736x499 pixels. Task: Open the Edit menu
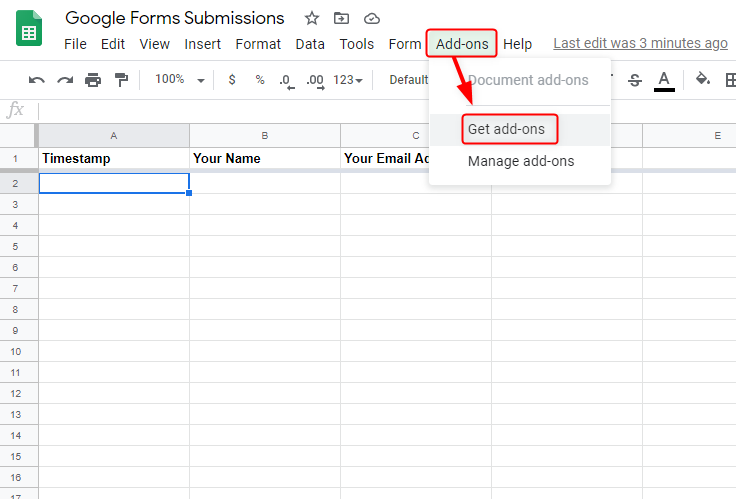coord(113,44)
